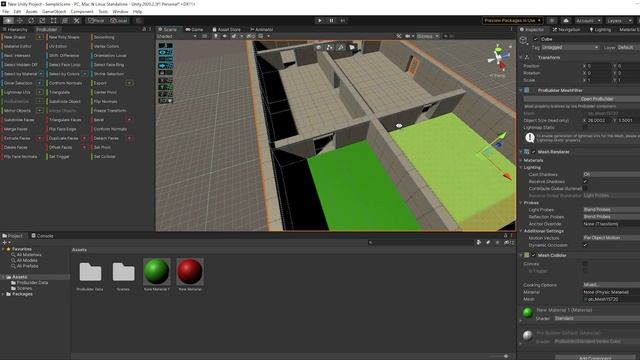Image resolution: width=640 pixels, height=360 pixels.
Task: Open the Window menu
Action: pos(120,11)
